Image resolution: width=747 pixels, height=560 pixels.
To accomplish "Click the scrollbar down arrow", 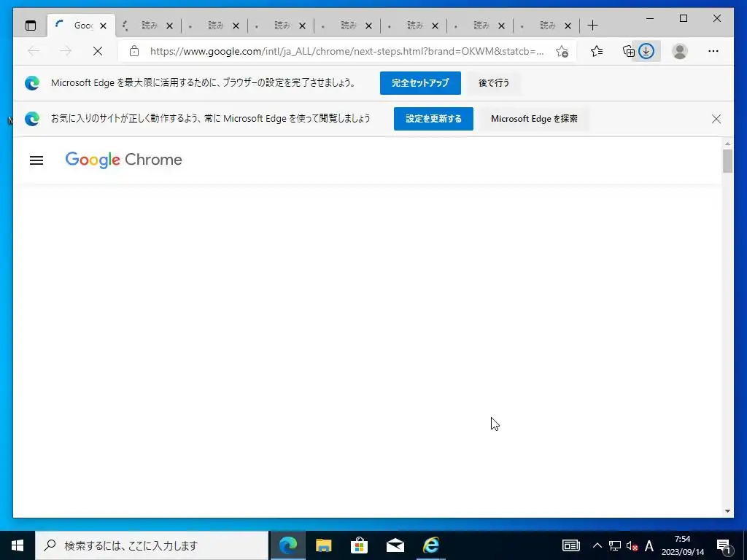I will click(x=727, y=511).
